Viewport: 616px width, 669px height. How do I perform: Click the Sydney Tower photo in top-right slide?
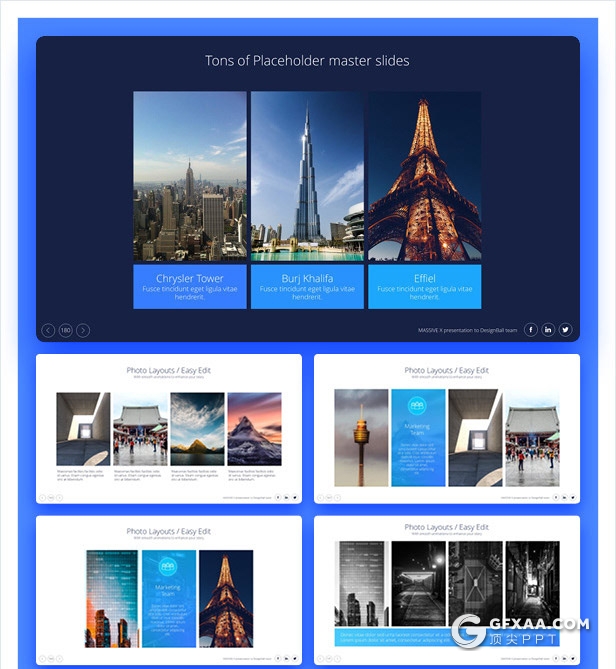pos(361,437)
